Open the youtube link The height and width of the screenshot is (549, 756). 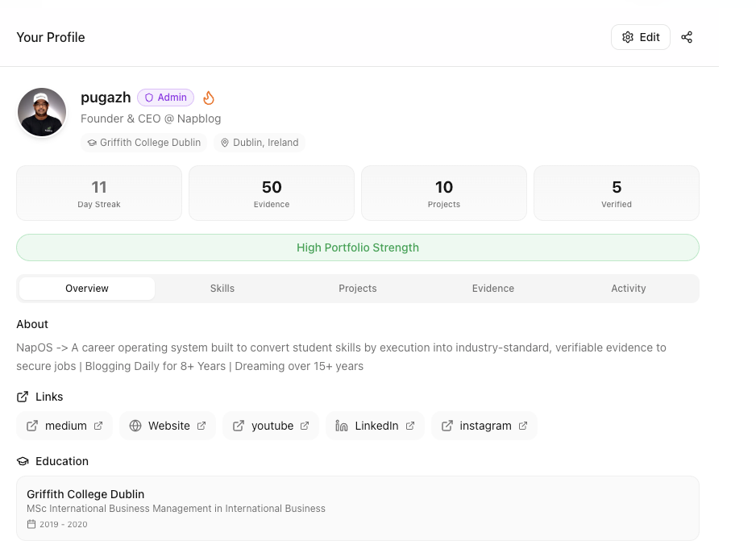pyautogui.click(x=271, y=426)
